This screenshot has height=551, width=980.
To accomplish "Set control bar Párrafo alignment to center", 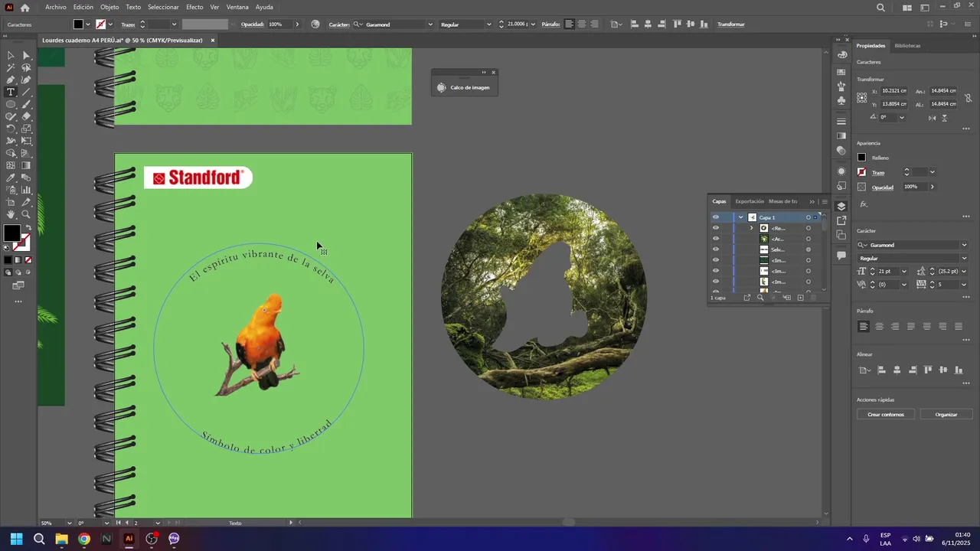I will coord(582,24).
